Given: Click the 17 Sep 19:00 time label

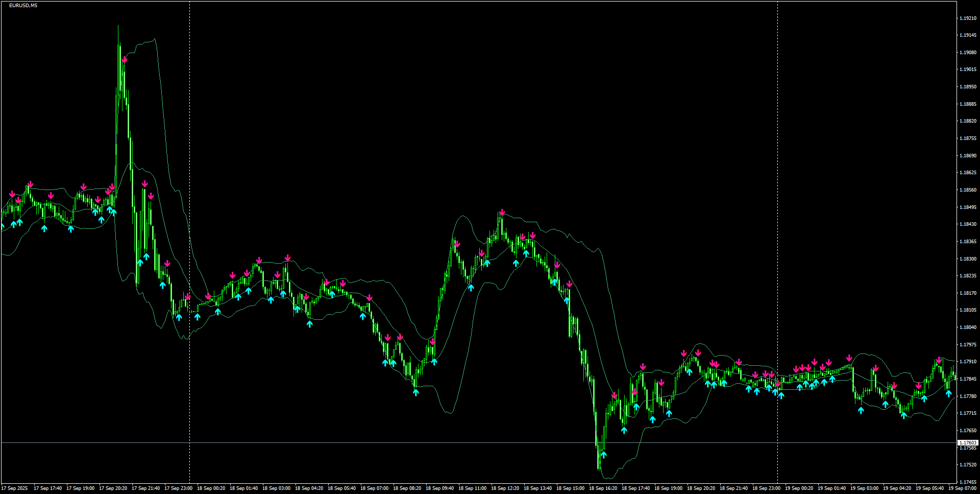Looking at the screenshot, I should [x=80, y=488].
